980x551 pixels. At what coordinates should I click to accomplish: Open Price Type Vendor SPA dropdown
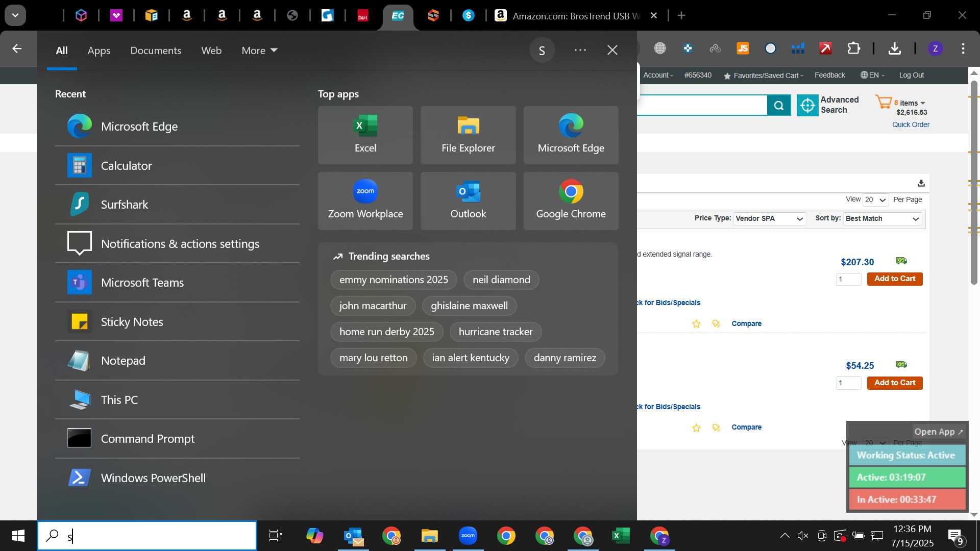pyautogui.click(x=770, y=218)
